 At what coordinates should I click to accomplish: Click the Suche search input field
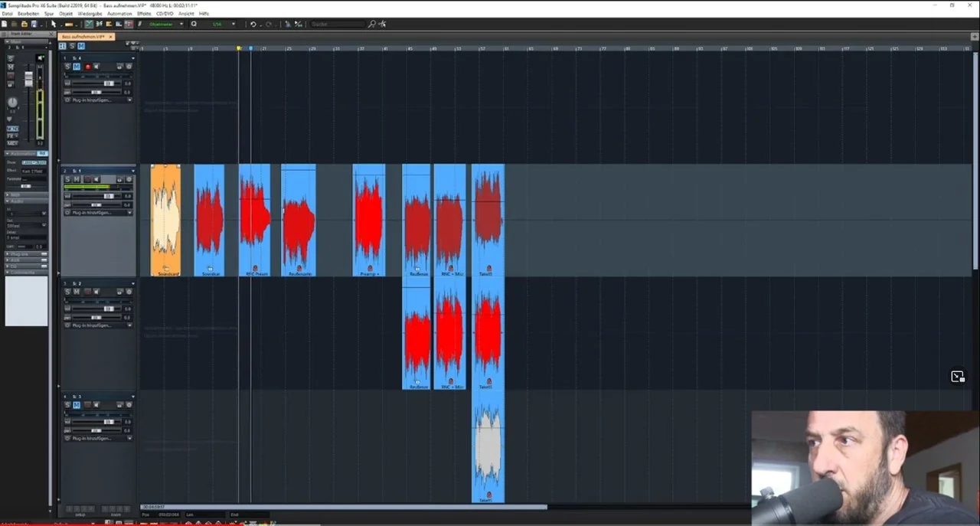338,25
